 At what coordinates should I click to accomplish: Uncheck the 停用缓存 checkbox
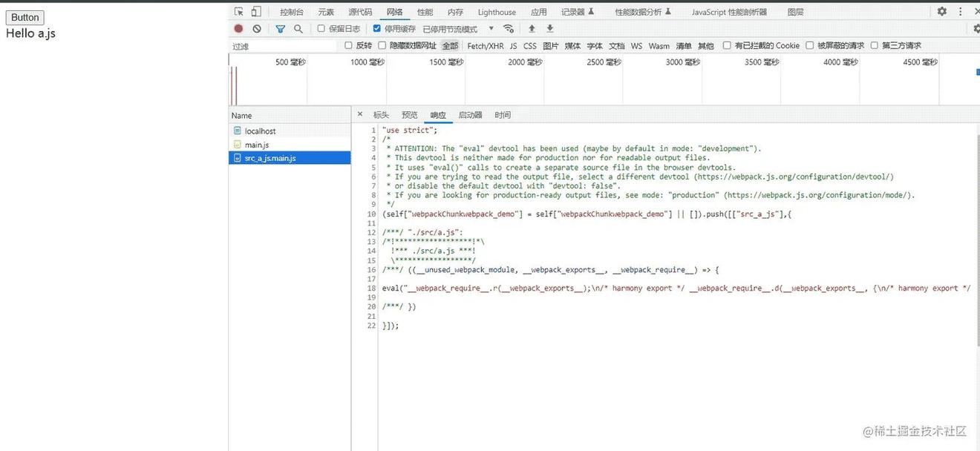point(377,29)
